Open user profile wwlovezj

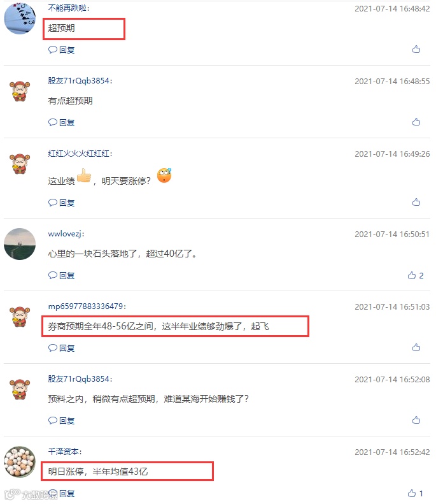pos(66,234)
